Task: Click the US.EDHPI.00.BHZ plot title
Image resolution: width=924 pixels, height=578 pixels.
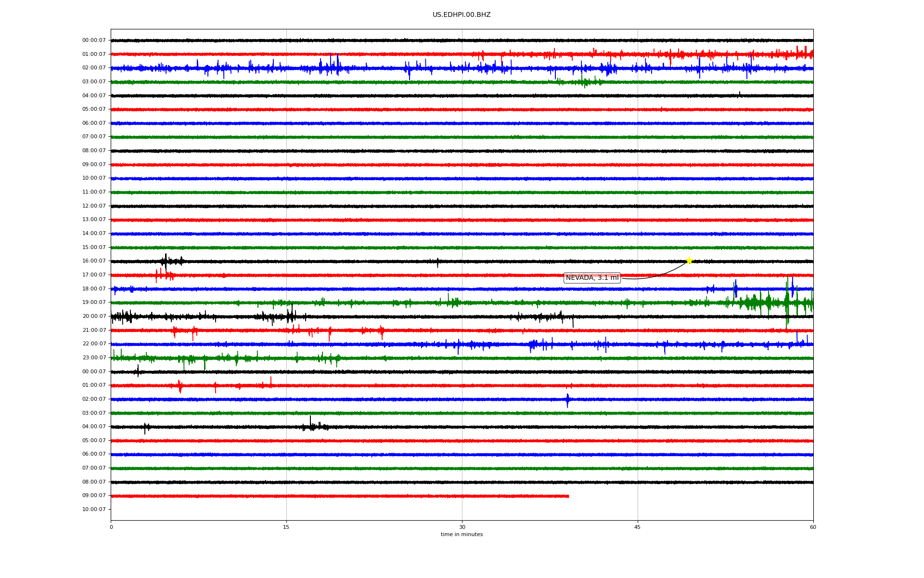Action: pos(462,15)
